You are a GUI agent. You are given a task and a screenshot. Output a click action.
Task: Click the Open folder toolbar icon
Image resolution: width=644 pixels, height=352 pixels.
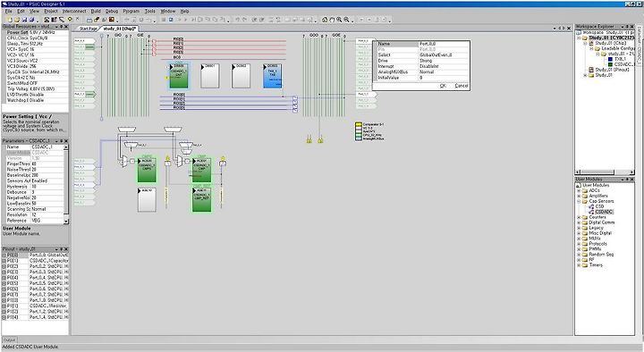pyautogui.click(x=17, y=20)
